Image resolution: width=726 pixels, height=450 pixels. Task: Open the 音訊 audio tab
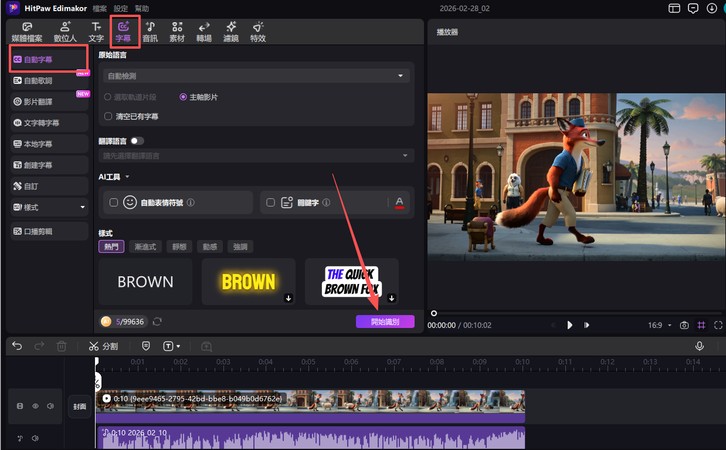(x=150, y=32)
